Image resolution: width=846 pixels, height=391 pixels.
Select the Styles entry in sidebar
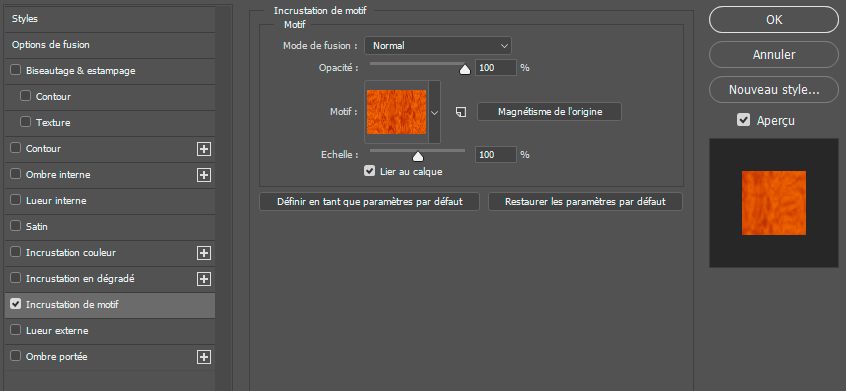[x=110, y=19]
